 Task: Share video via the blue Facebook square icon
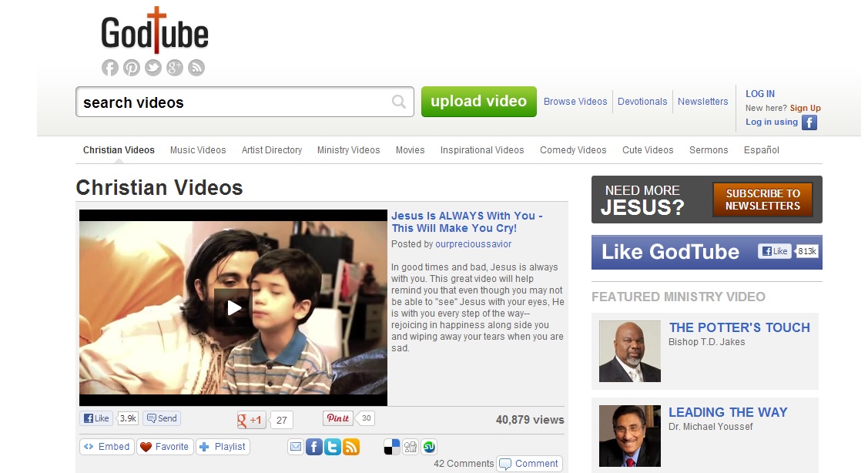(314, 446)
